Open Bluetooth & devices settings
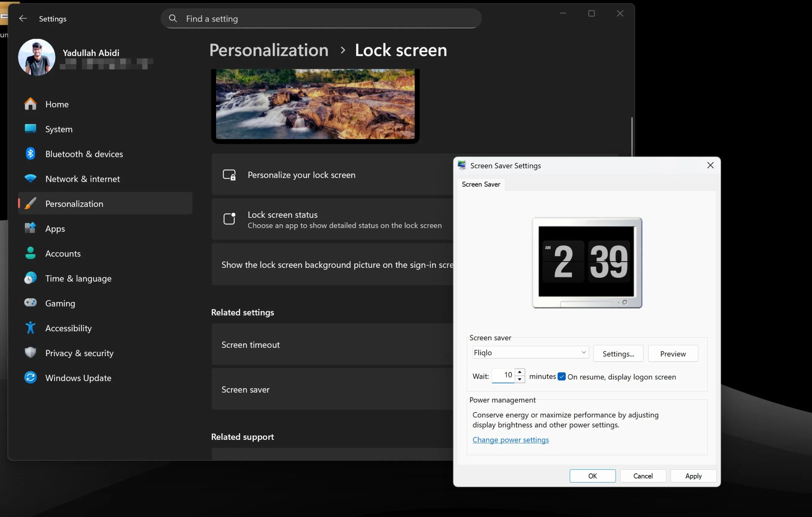 pyautogui.click(x=84, y=154)
